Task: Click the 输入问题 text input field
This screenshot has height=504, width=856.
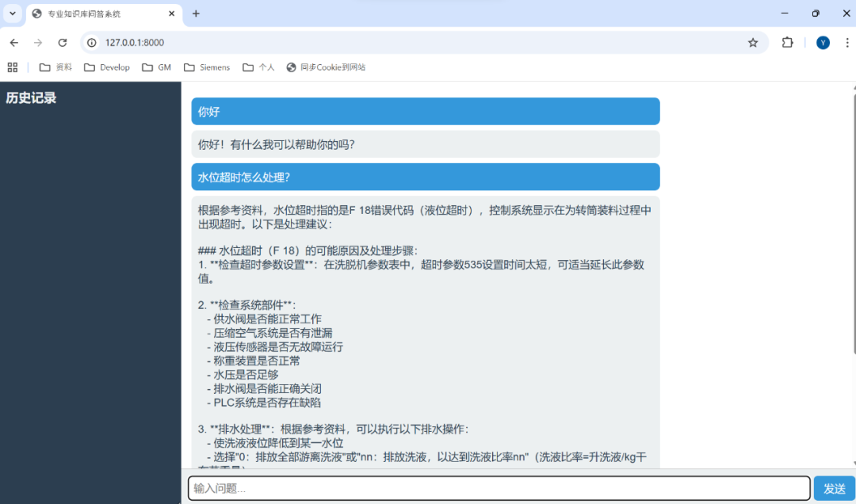Action: pos(499,489)
